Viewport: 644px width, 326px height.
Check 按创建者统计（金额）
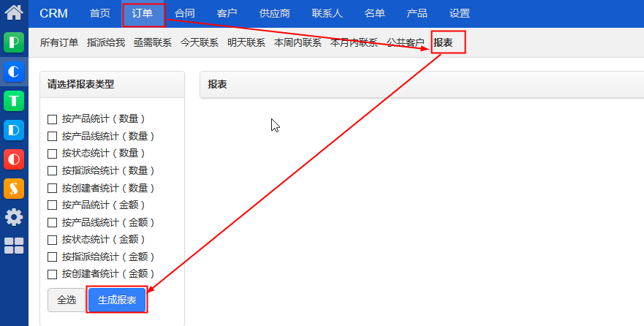[x=52, y=274]
